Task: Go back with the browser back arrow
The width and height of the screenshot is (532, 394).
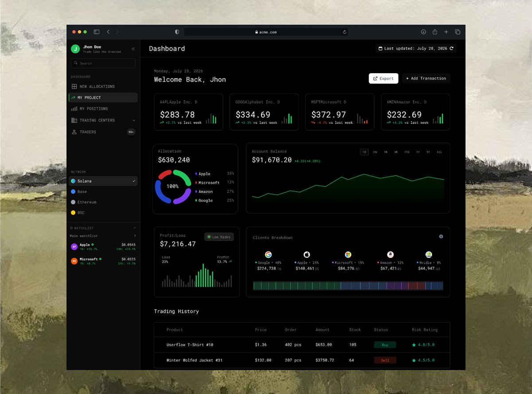Action: (108, 32)
